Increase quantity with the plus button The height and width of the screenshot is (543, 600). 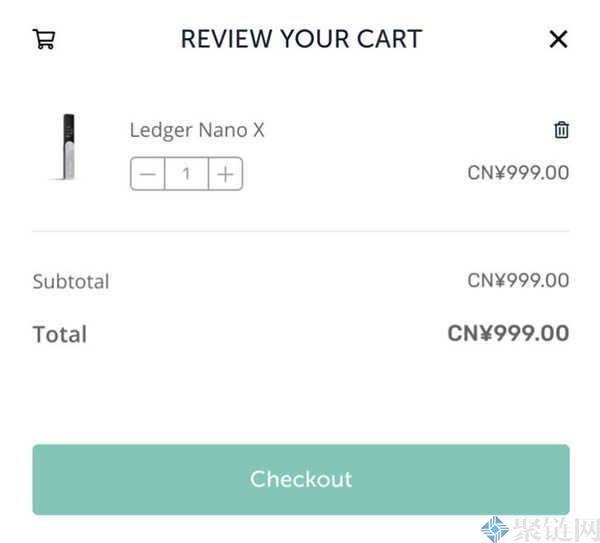tap(226, 174)
